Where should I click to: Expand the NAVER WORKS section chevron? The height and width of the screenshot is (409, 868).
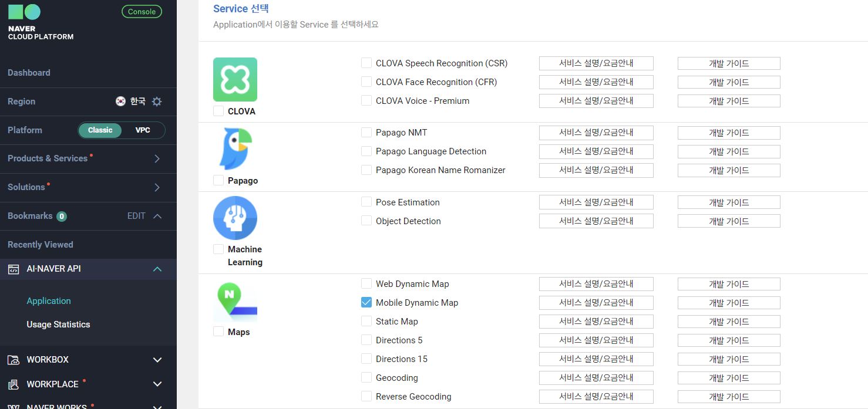157,406
